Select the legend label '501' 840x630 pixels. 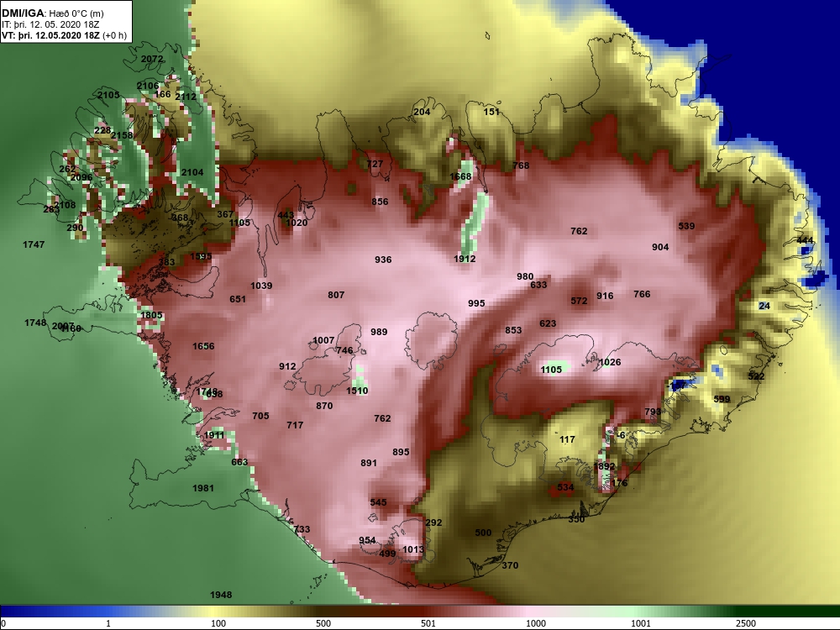pyautogui.click(x=428, y=623)
